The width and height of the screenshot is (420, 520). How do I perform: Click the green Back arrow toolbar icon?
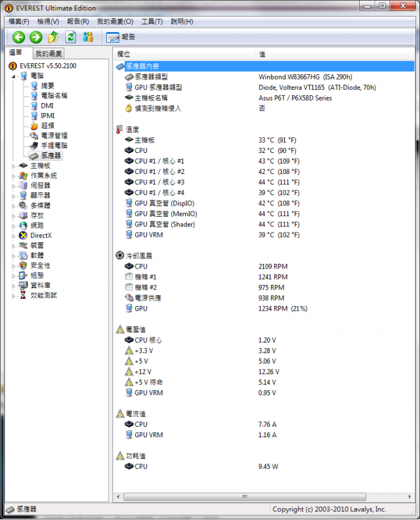[18, 37]
